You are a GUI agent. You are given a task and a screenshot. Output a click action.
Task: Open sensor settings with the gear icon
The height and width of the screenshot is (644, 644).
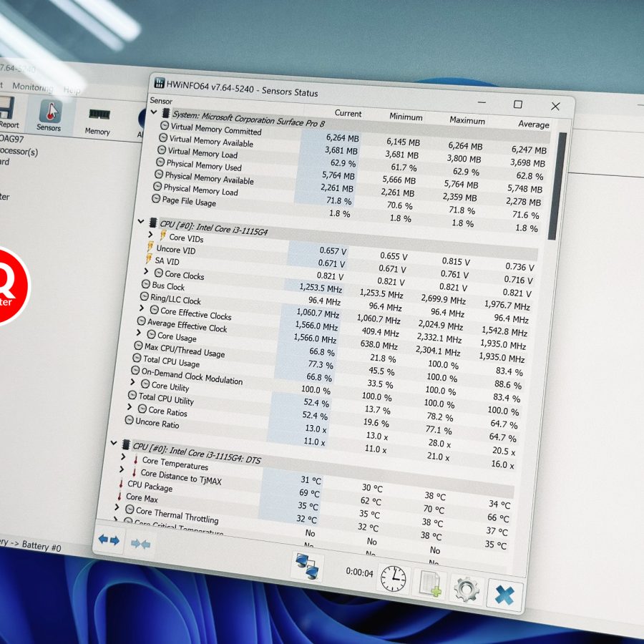[466, 589]
